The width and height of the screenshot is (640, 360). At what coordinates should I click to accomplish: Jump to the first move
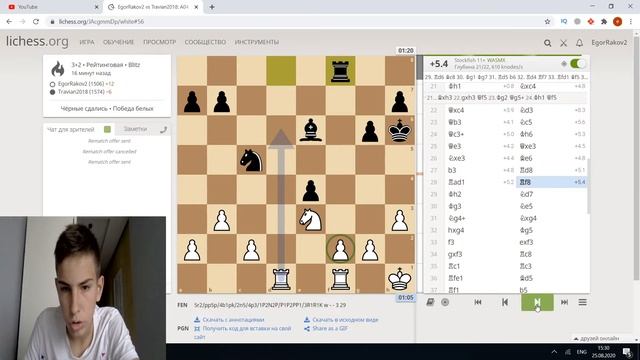coord(478,302)
